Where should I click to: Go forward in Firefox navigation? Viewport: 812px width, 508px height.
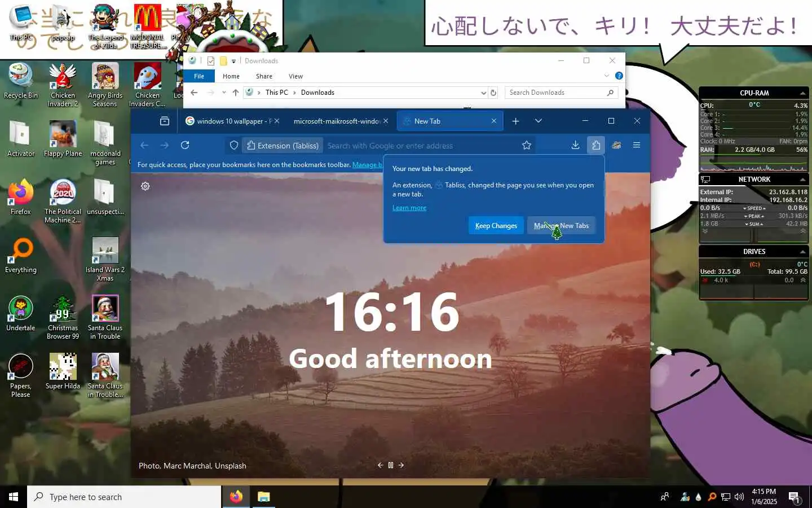pos(165,145)
